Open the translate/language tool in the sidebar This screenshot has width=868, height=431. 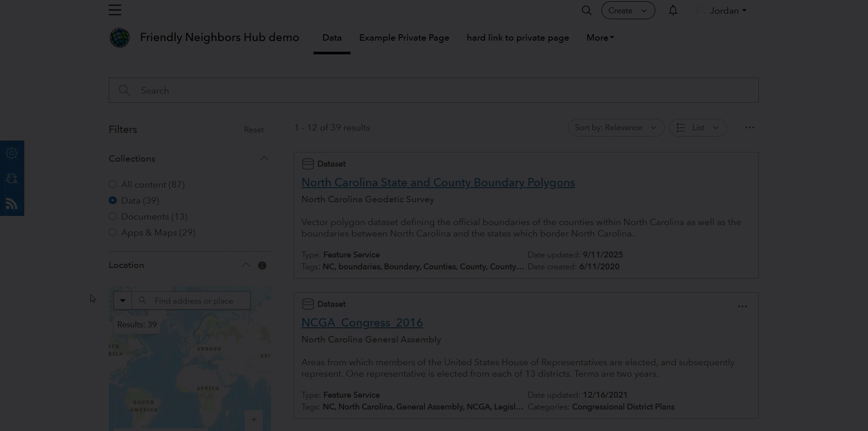pyautogui.click(x=11, y=178)
